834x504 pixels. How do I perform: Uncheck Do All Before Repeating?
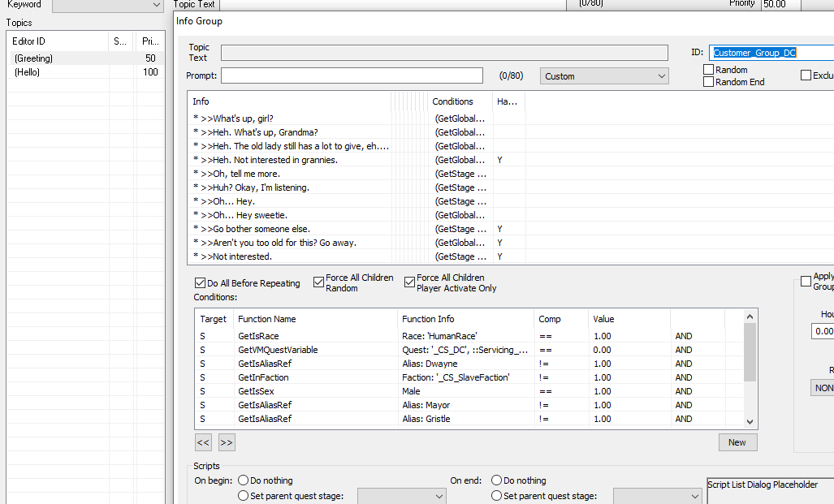200,283
